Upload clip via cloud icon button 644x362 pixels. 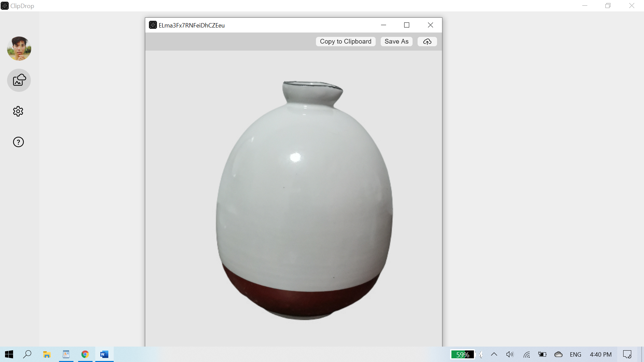pos(427,42)
